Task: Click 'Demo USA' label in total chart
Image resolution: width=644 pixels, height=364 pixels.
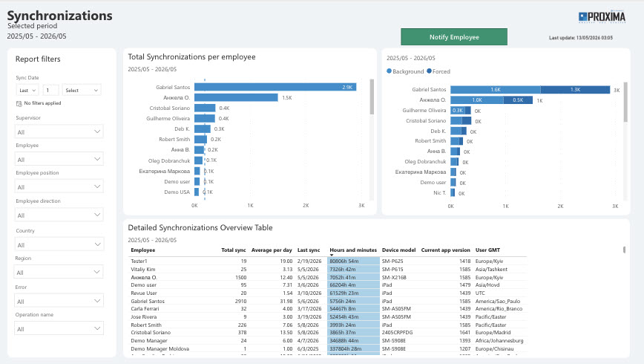Action: (177, 192)
